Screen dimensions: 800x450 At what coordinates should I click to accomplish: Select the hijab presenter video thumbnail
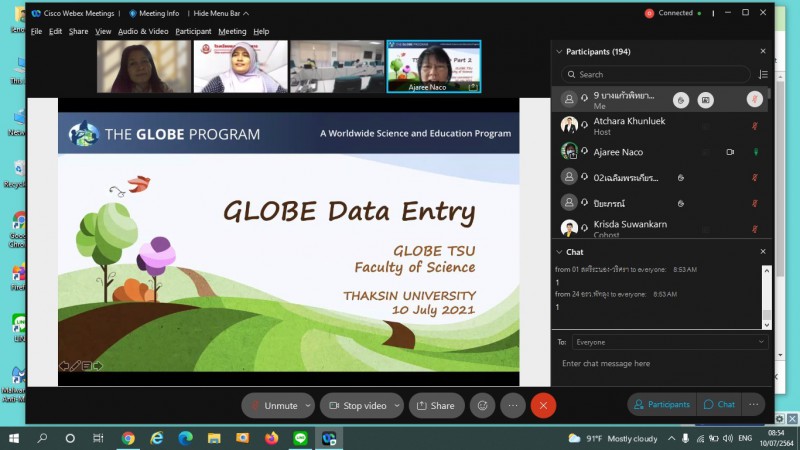click(240, 67)
